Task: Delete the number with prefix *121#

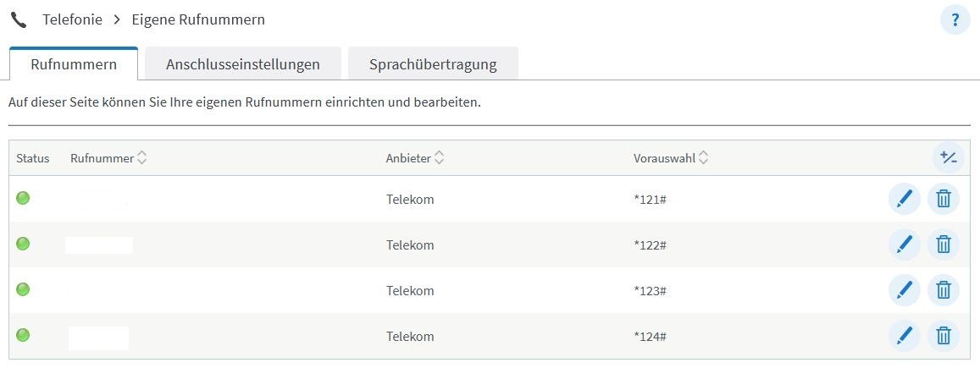Action: [944, 200]
